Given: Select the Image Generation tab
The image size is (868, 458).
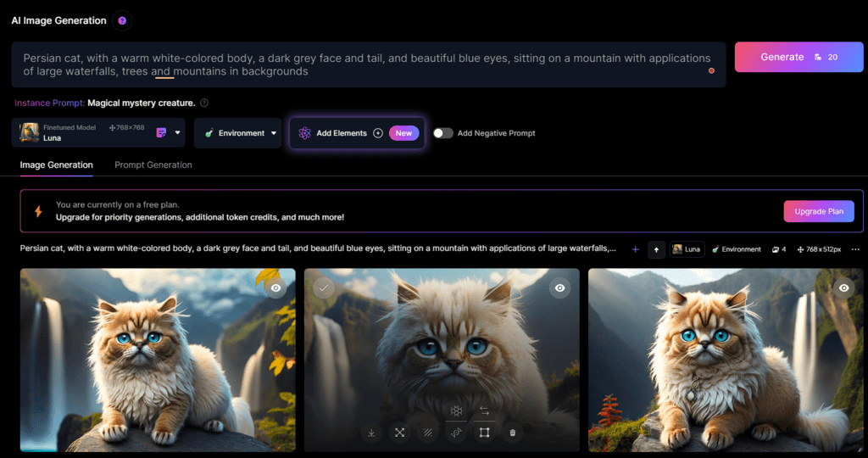Looking at the screenshot, I should (x=57, y=165).
